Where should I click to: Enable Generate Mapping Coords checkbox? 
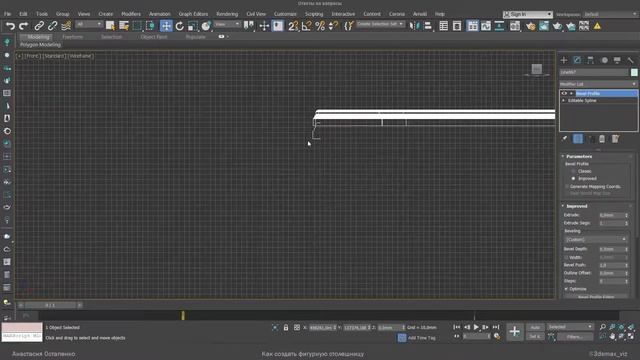coord(567,186)
